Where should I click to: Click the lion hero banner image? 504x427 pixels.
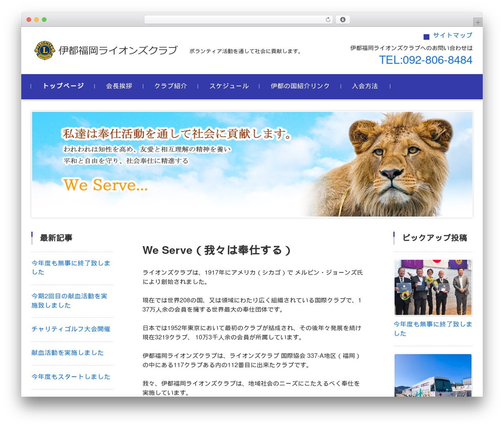tap(252, 164)
